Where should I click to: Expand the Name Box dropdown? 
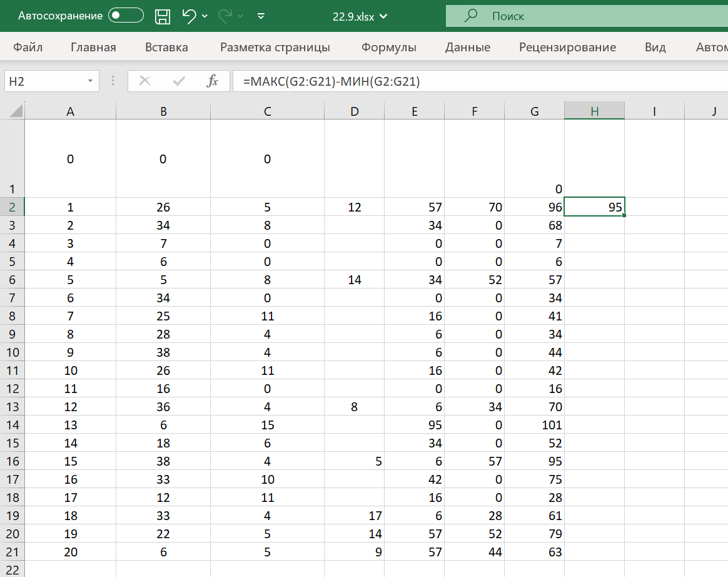coord(91,81)
